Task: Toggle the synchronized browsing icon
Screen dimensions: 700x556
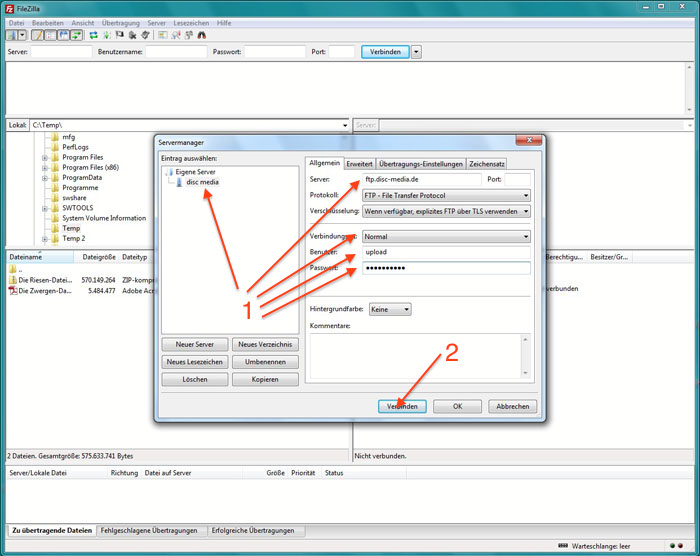Action: [x=189, y=35]
